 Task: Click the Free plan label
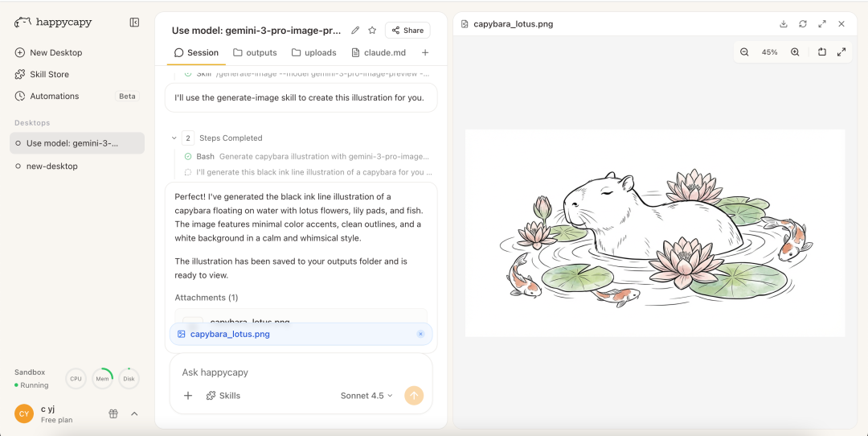tap(56, 420)
